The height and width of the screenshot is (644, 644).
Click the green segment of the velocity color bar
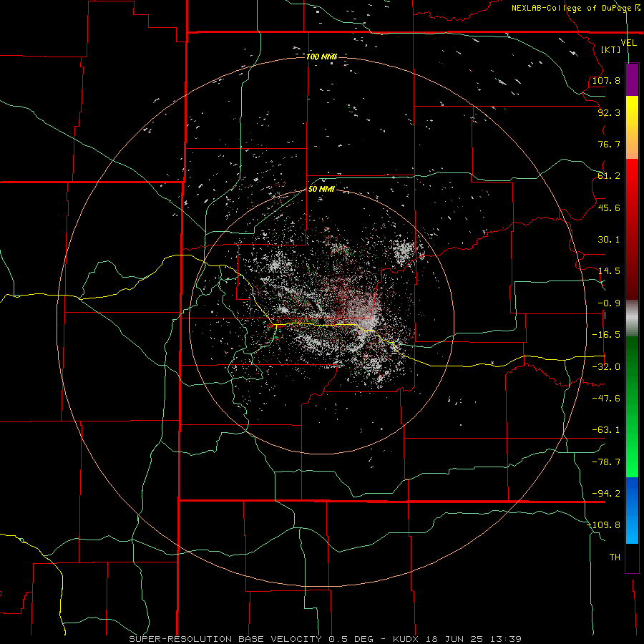[x=632, y=406]
